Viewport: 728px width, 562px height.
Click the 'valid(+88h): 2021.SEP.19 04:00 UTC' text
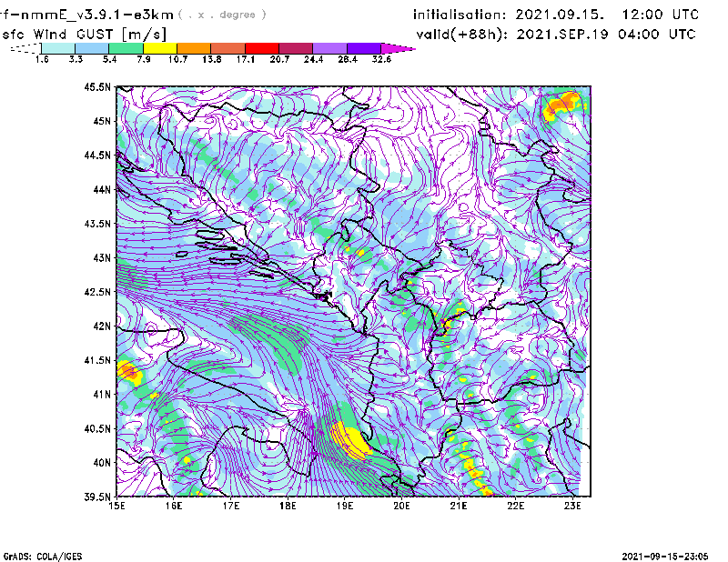point(556,35)
